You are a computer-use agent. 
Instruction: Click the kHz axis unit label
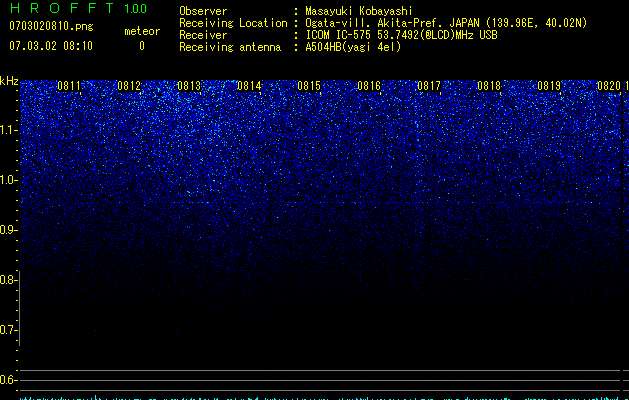pos(9,81)
